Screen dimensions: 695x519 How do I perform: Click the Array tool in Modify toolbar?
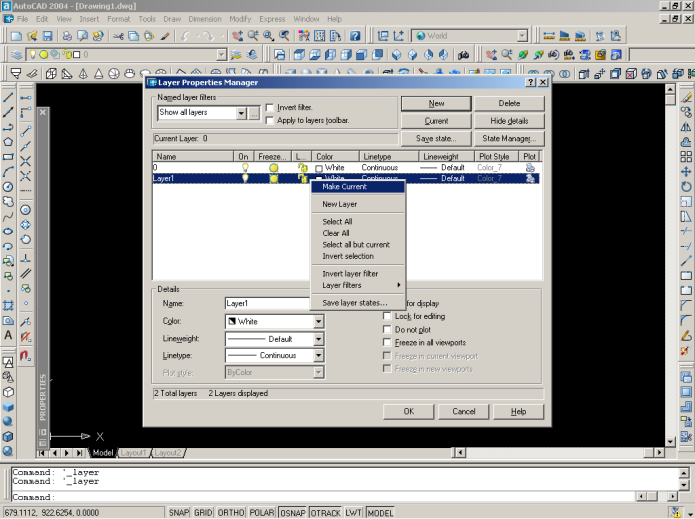click(686, 157)
